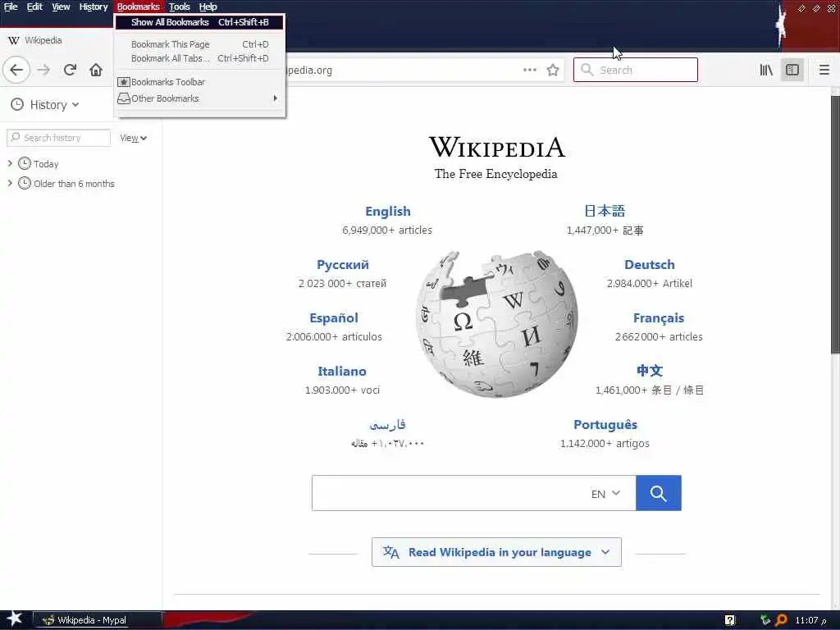Close the open Bookmarks menu header
This screenshot has width=840, height=630.
pyautogui.click(x=138, y=7)
